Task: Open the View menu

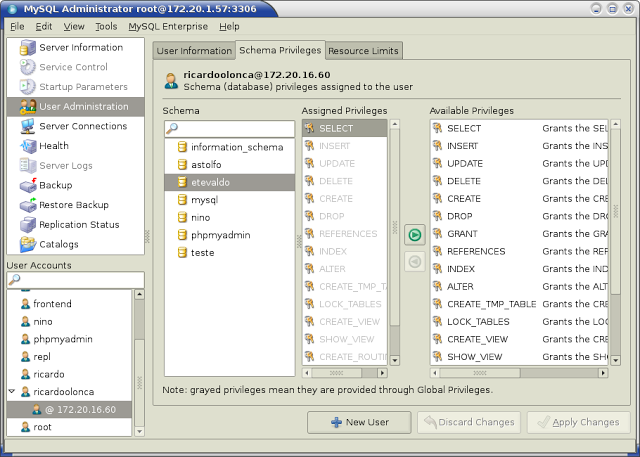Action: pos(74,27)
